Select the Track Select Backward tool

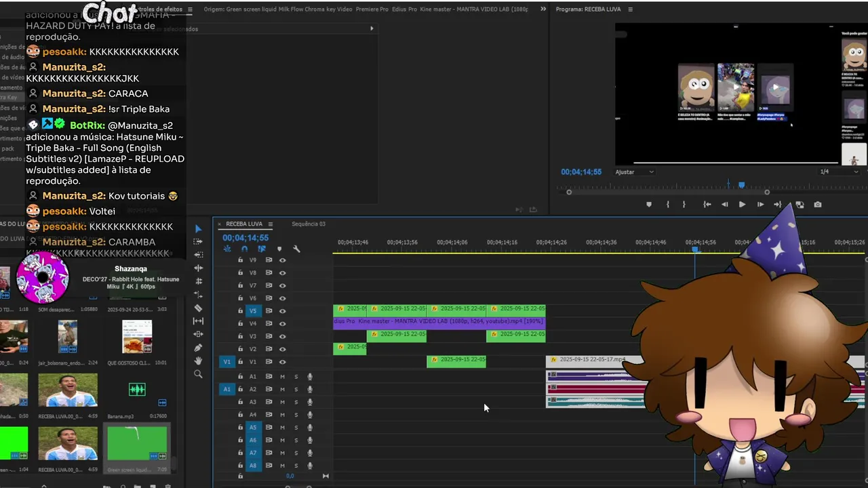click(198, 255)
